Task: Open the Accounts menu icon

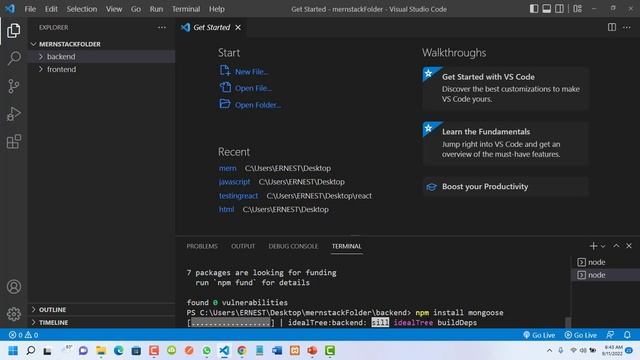Action: (x=13, y=287)
